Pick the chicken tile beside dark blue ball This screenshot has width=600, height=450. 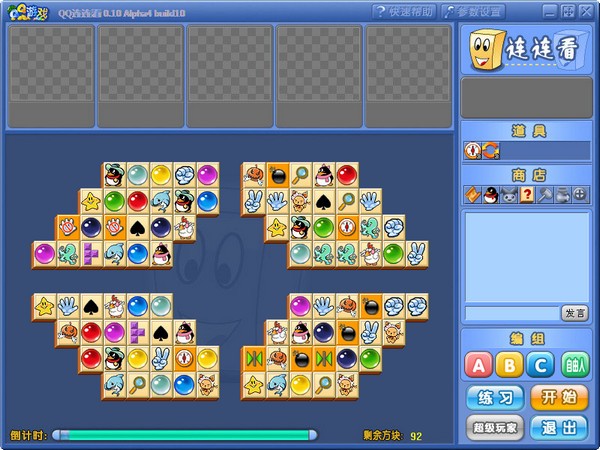tap(184, 228)
